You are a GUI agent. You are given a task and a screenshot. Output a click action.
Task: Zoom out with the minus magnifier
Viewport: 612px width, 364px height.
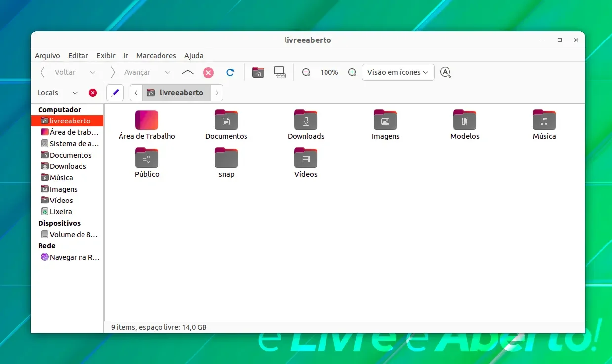[x=306, y=72]
